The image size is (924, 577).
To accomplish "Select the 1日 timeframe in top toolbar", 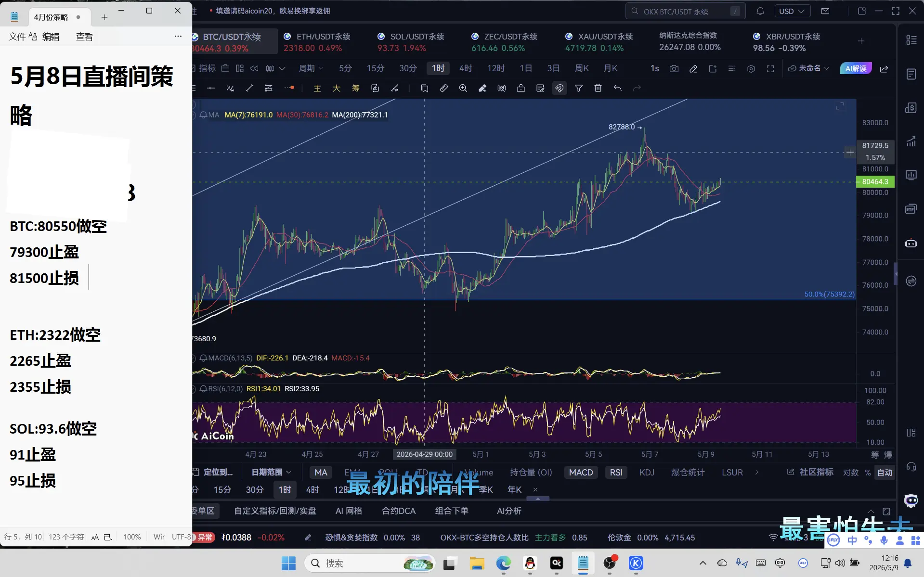I will [526, 68].
